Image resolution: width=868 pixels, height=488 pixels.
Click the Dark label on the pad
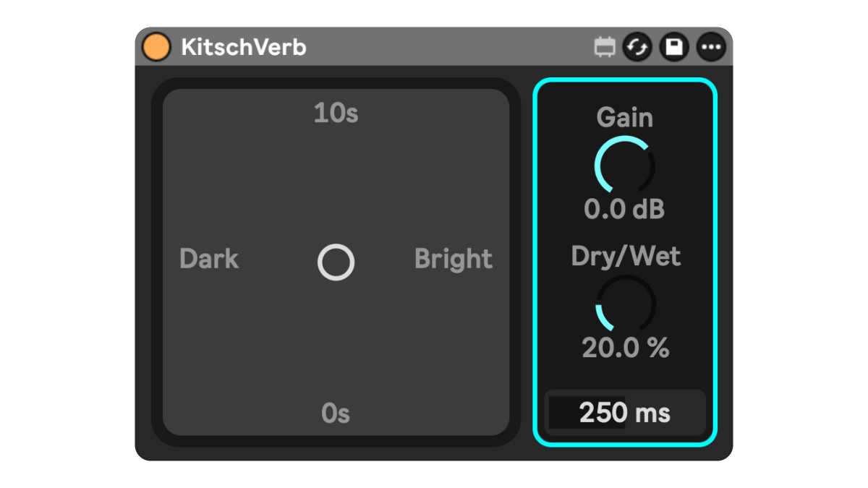[209, 259]
